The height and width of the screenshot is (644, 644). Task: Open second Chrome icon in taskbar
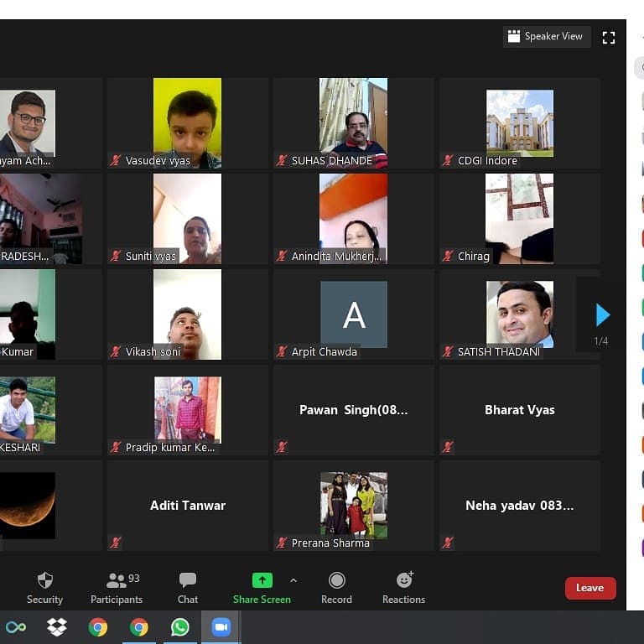(139, 627)
